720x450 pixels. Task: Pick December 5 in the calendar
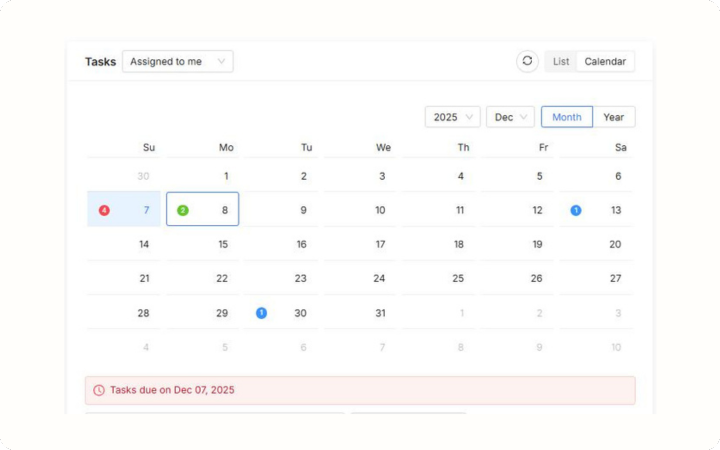(x=517, y=175)
